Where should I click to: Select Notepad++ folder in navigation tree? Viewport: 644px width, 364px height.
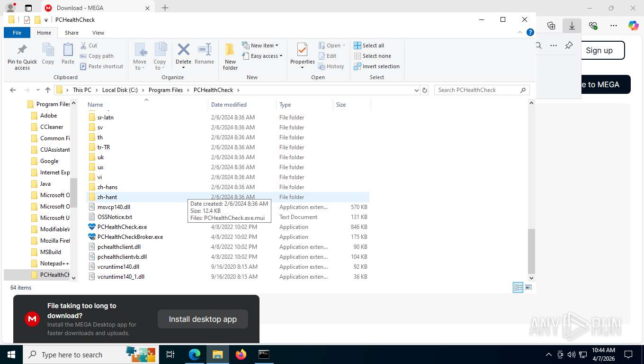point(54,264)
